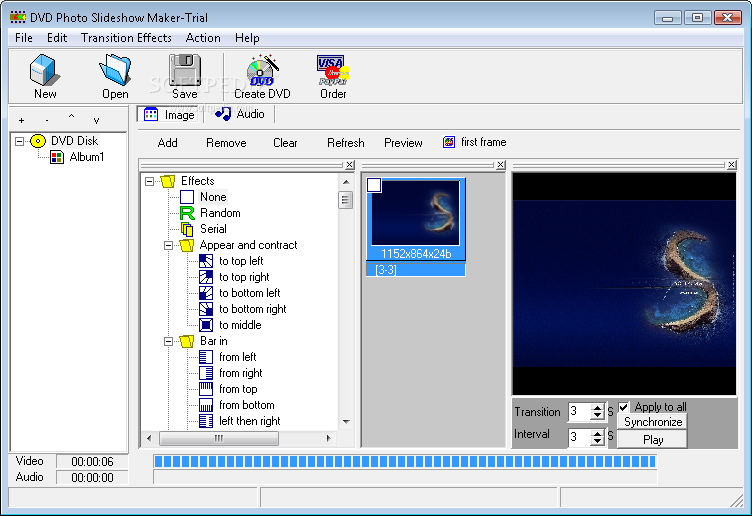Open the File menu
The width and height of the screenshot is (752, 516).
point(24,38)
